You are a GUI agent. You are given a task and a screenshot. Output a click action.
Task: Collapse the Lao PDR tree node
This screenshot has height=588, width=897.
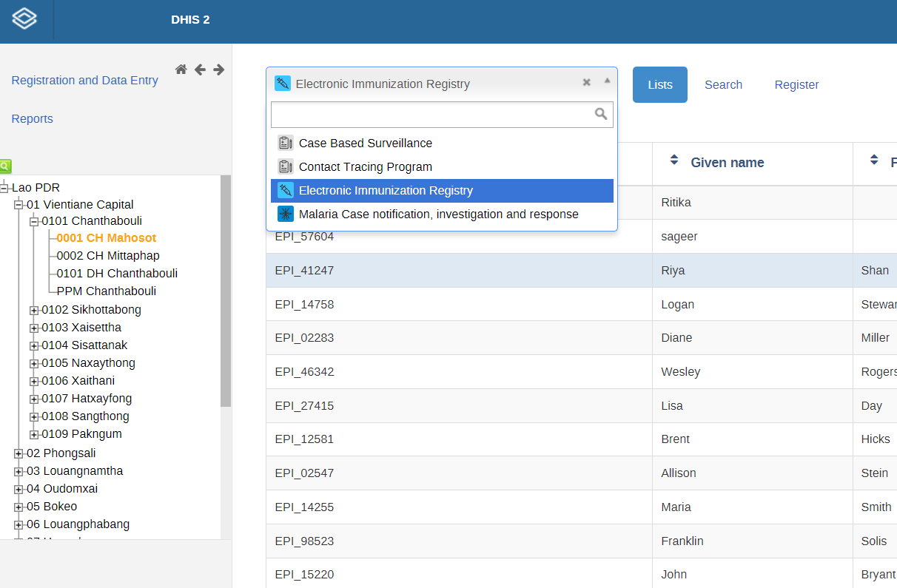click(x=4, y=189)
